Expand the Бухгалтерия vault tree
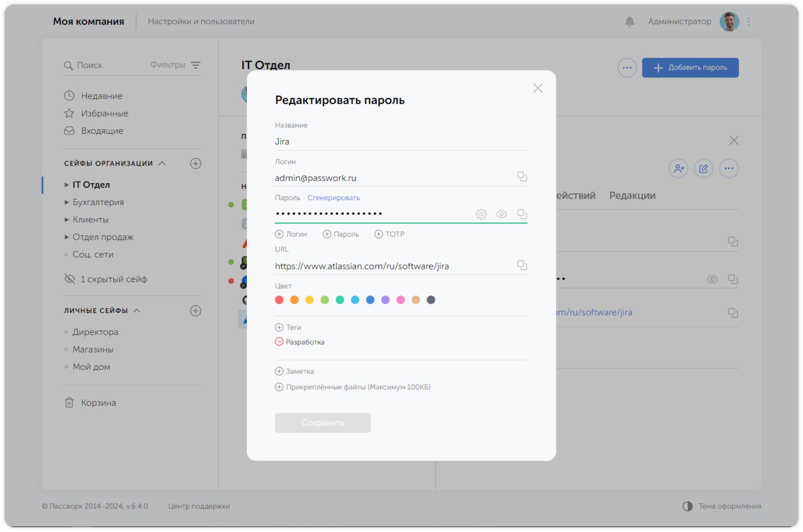 coord(67,202)
